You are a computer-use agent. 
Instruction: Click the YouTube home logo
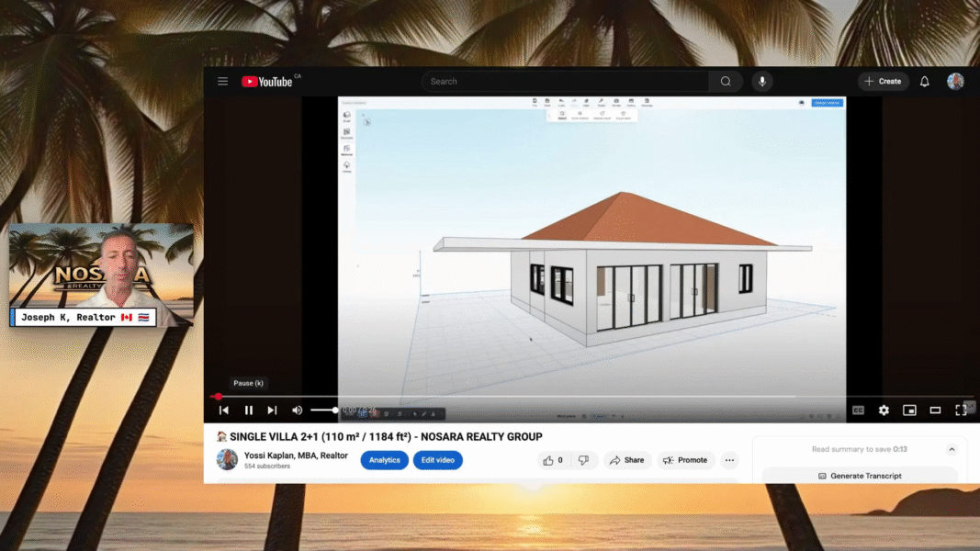pos(267,82)
